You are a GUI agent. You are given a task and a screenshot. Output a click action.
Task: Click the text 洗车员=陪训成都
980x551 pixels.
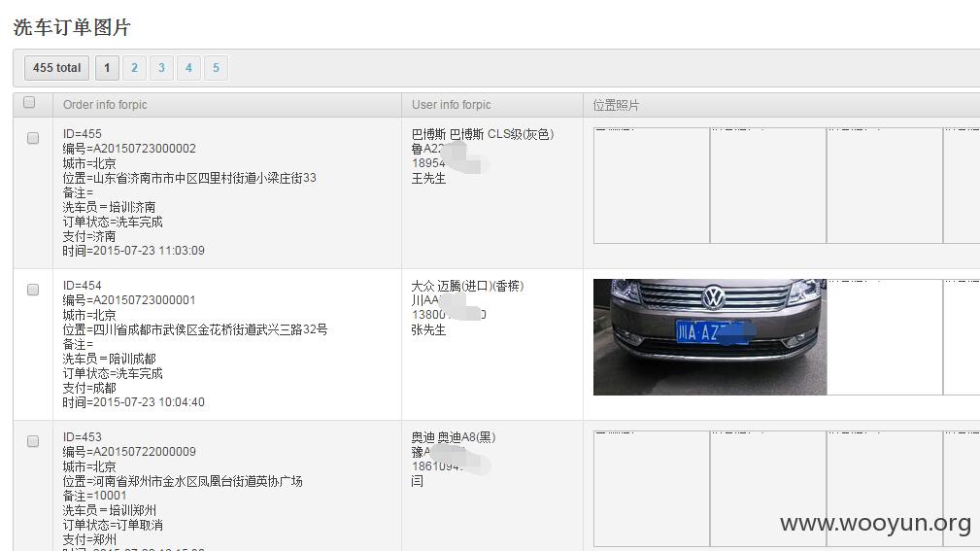pyautogui.click(x=110, y=359)
